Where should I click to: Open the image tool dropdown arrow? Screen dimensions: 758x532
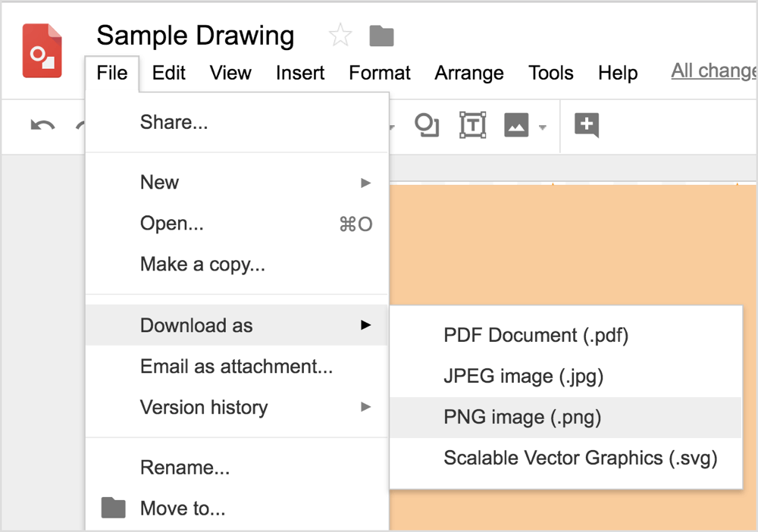543,127
